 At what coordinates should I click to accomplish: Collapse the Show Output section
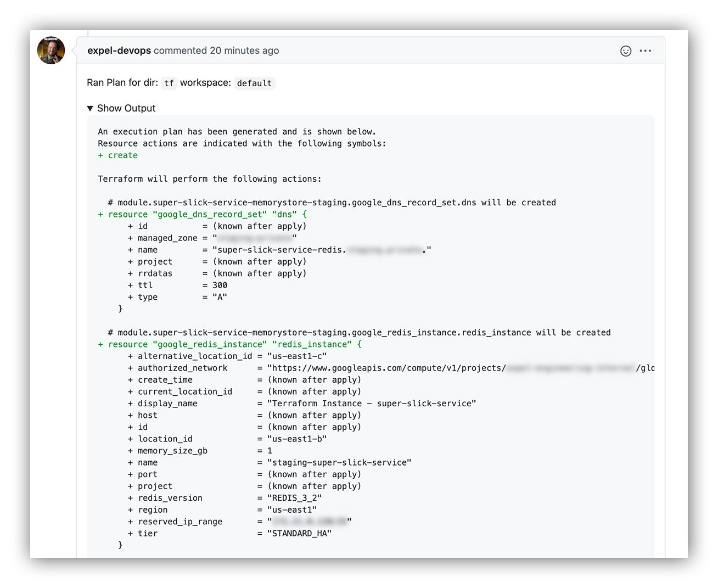pos(121,108)
